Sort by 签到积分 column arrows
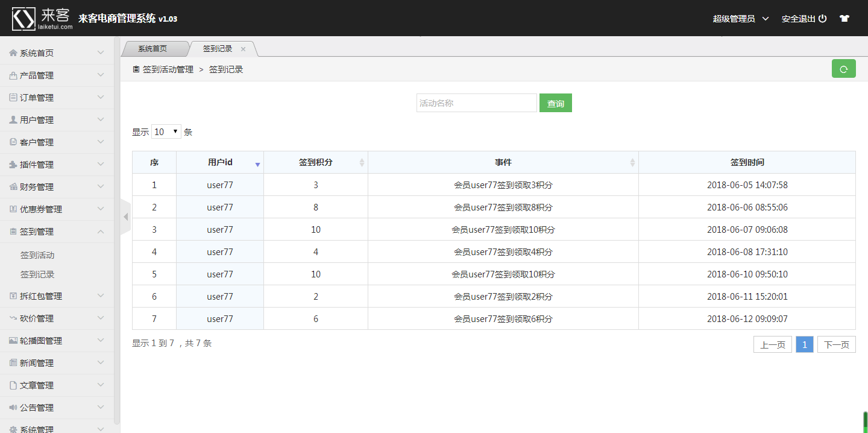868x433 pixels. (x=362, y=162)
